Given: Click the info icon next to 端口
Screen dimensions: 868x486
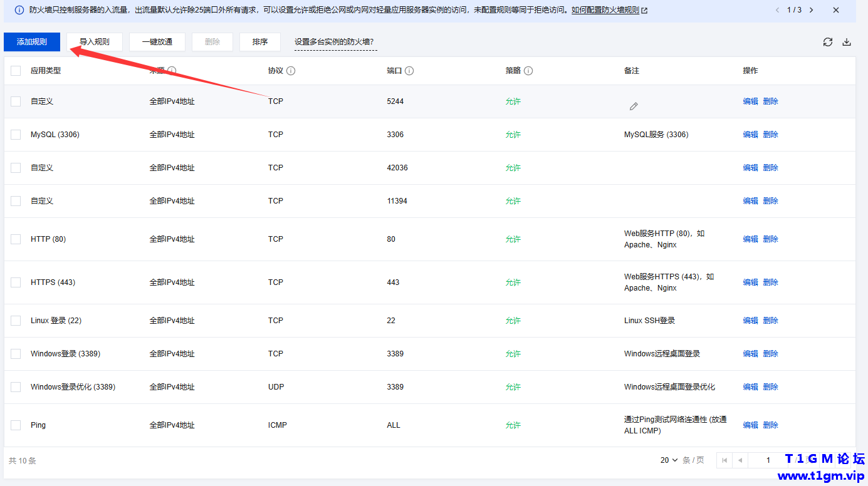Looking at the screenshot, I should point(409,71).
